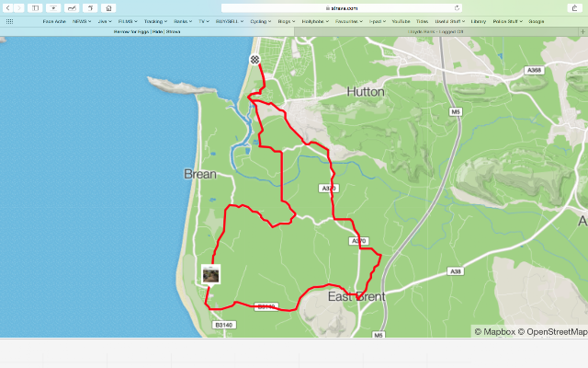The image size is (588, 368).
Task: Expand the Banks bookmarks folder
Action: click(183, 21)
